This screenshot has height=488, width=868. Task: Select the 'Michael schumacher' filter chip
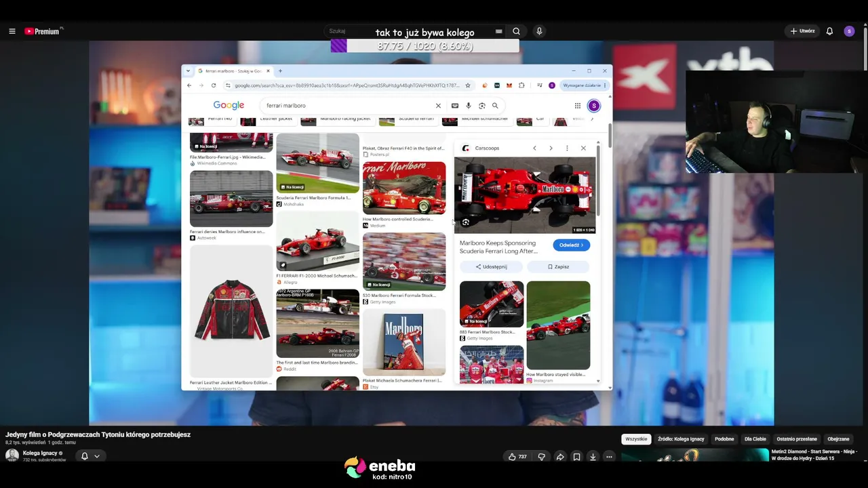477,121
